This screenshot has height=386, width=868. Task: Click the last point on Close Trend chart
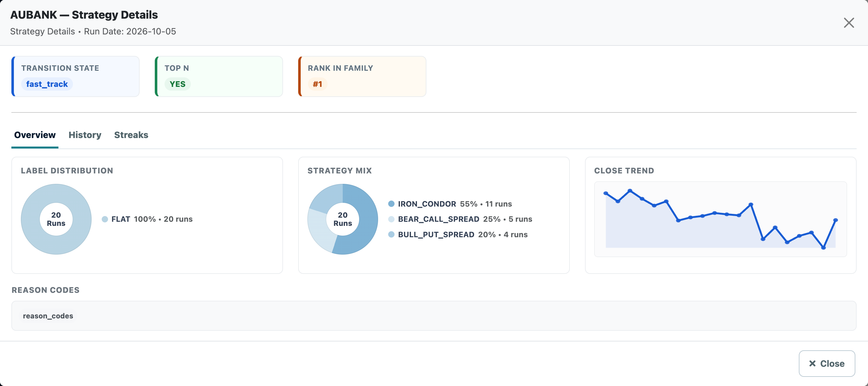(835, 220)
